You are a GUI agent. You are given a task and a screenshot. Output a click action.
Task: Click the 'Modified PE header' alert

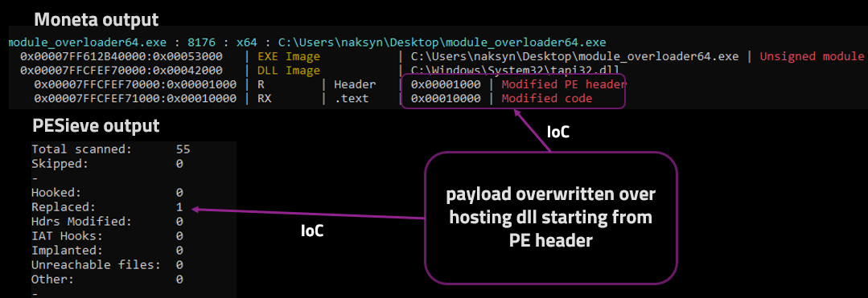[564, 84]
